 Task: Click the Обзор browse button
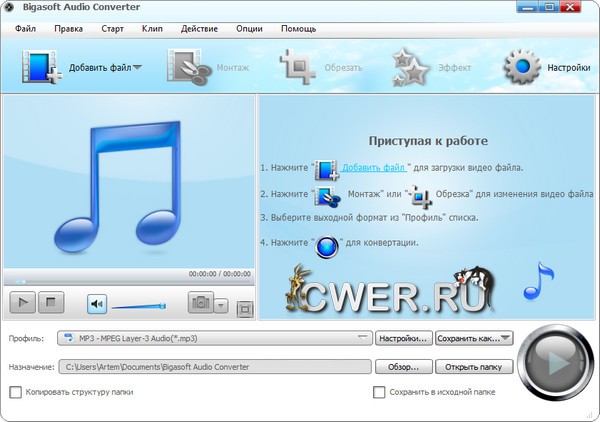coord(404,367)
